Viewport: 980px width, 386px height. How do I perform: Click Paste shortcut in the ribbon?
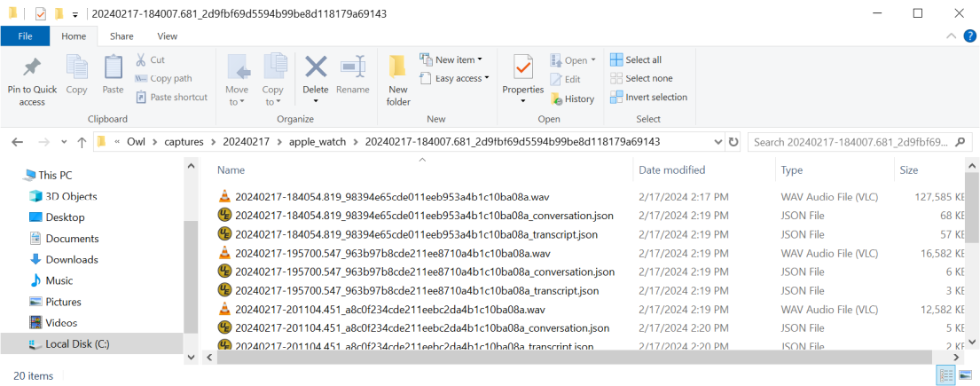(171, 98)
